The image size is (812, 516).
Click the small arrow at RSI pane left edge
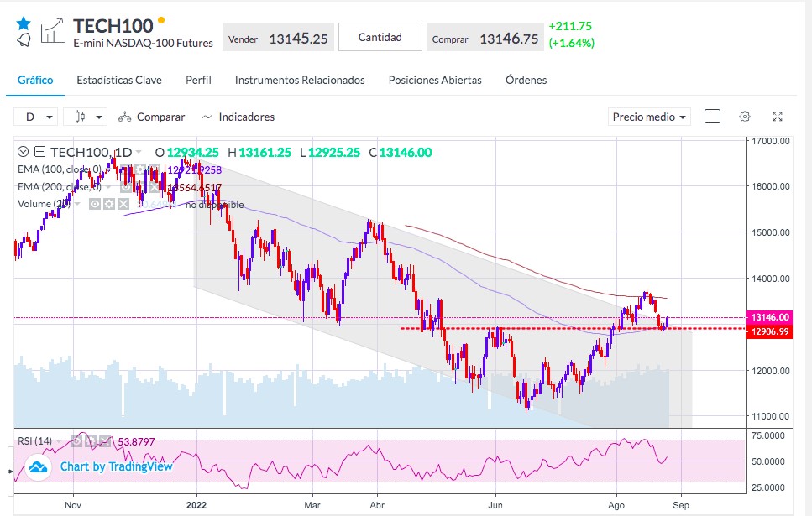tap(11, 472)
